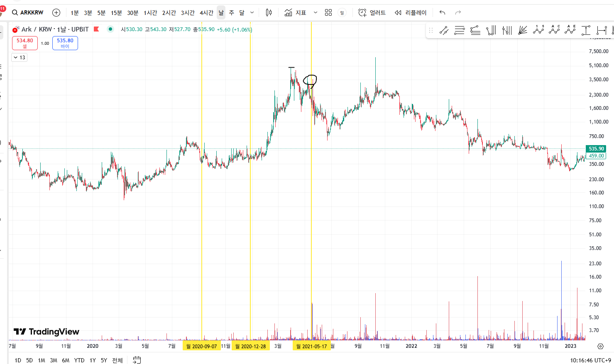Select the parallel channel drawing tool
The image size is (614, 364).
pyautogui.click(x=475, y=30)
